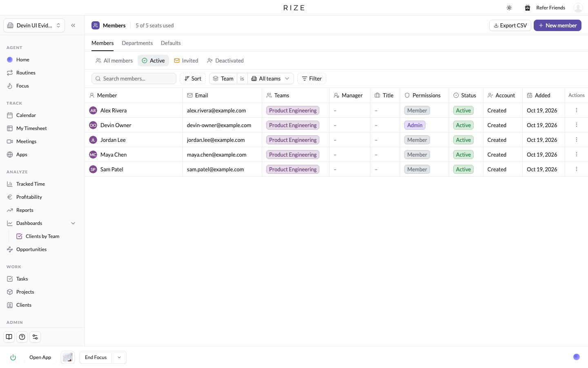
Task: Open Opportunities in sidebar
Action: tap(42, 249)
